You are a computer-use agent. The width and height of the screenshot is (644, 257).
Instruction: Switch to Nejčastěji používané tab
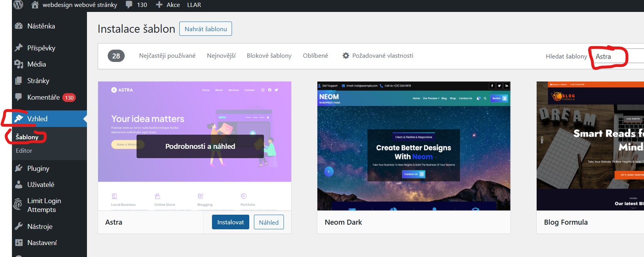167,56
